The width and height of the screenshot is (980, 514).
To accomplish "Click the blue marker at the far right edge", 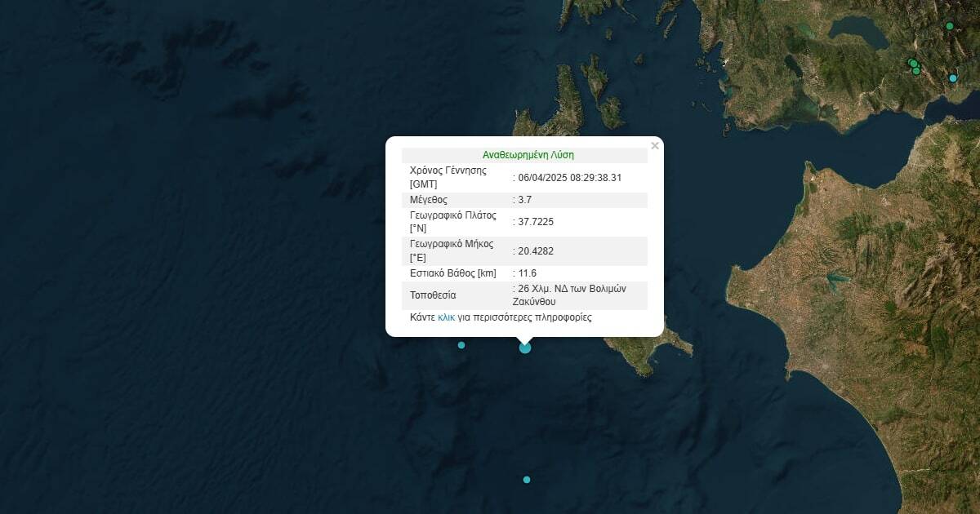I will click(x=953, y=78).
